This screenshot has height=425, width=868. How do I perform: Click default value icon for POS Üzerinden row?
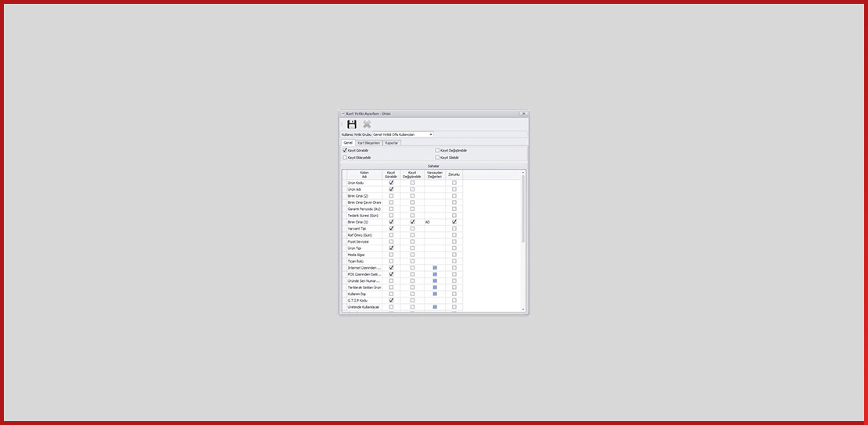pyautogui.click(x=435, y=274)
